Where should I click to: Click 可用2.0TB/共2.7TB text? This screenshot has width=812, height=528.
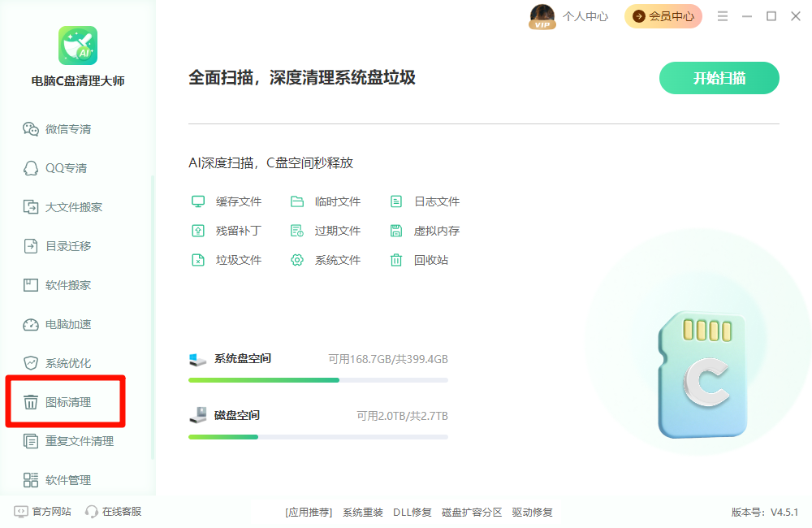(402, 416)
